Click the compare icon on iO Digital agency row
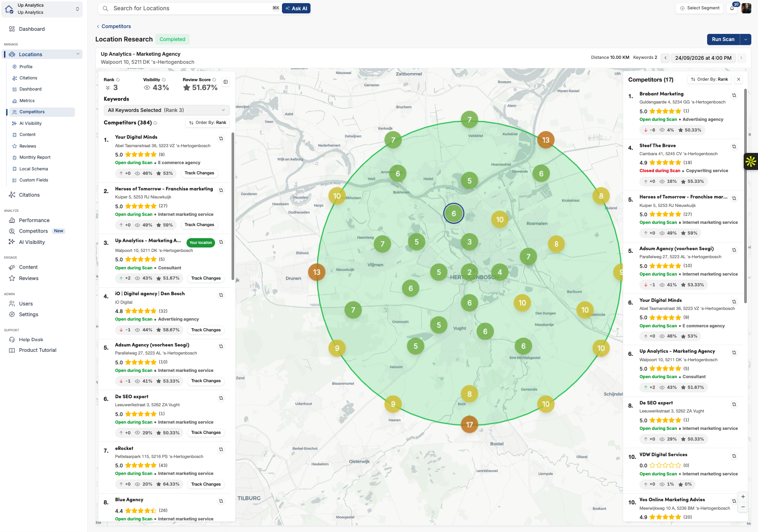This screenshot has height=532, width=758. 221,295
